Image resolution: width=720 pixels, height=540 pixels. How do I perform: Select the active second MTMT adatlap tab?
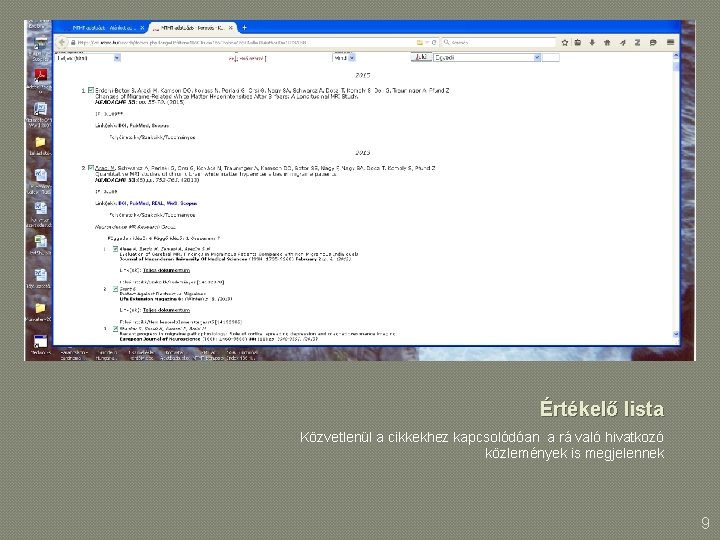(193, 28)
